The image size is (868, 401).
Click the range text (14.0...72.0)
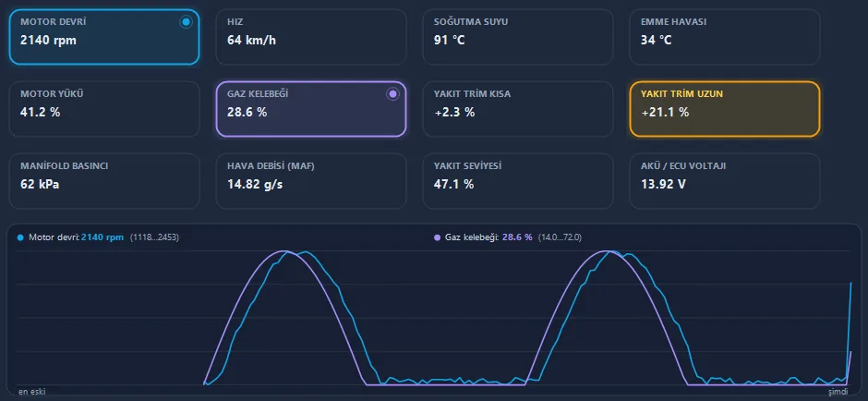click(560, 237)
